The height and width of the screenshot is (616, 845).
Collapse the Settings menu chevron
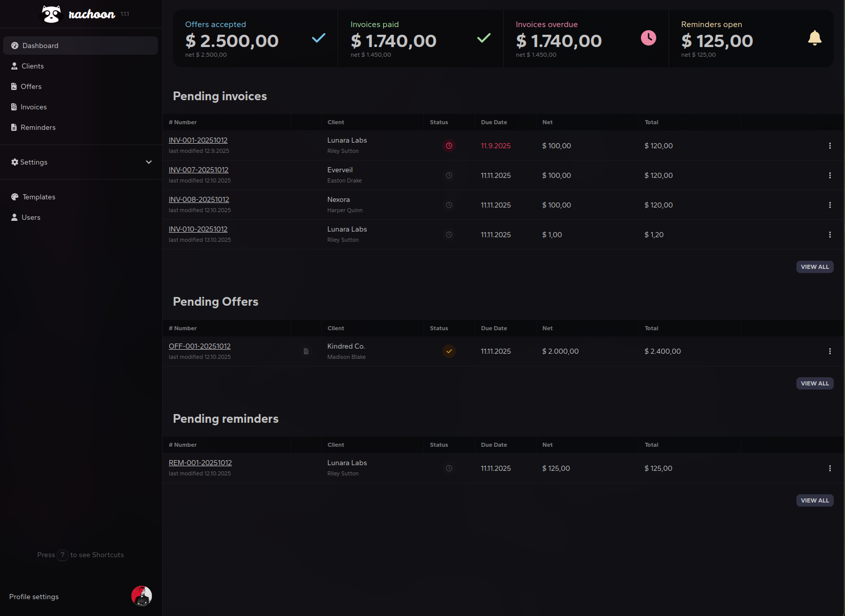149,162
